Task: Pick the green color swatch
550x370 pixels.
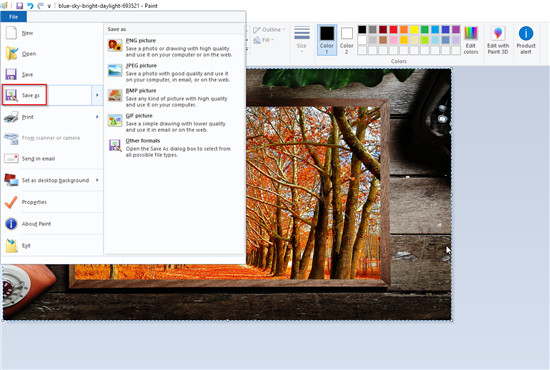Action: (424, 29)
